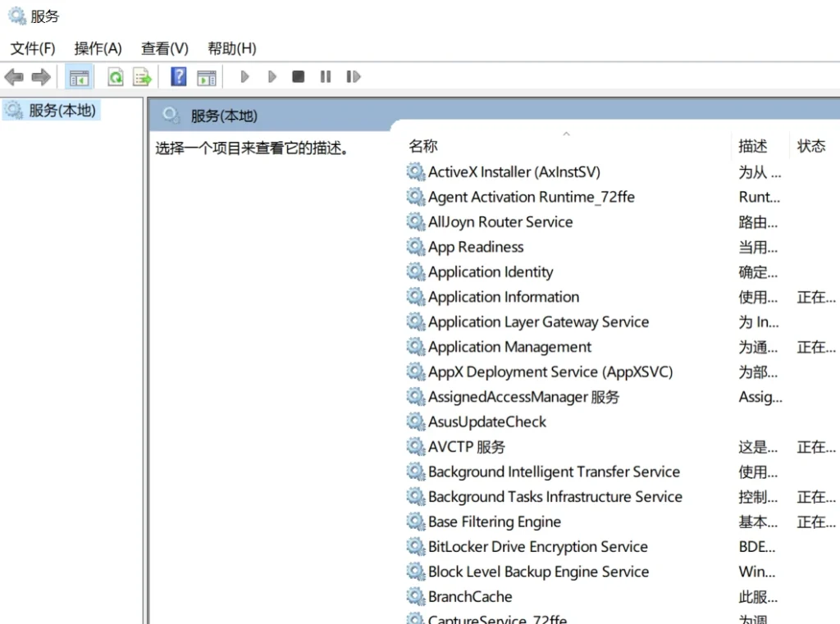
Task: Click the Runt... description of Agent Activation Runtime
Action: coord(759,197)
